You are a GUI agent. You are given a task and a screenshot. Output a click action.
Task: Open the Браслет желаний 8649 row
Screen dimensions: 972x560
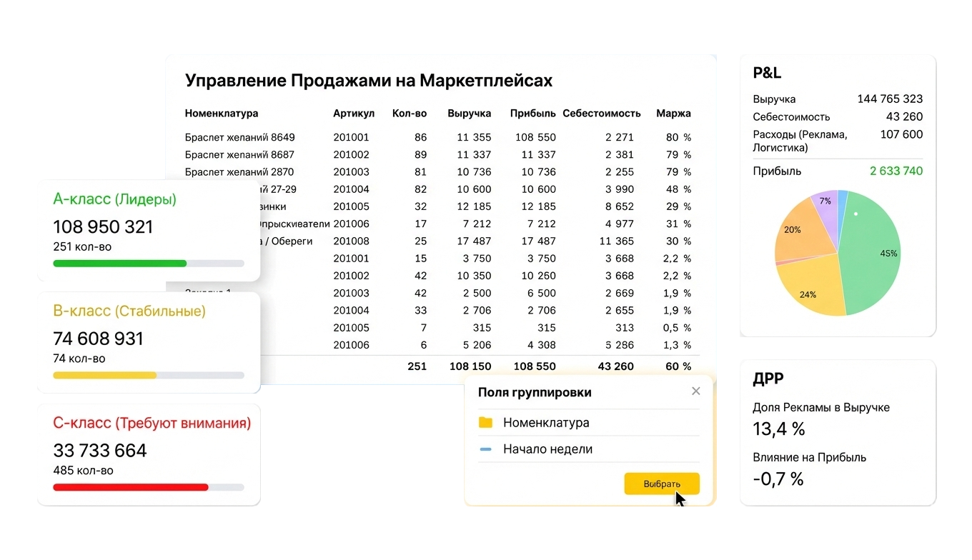239,137
